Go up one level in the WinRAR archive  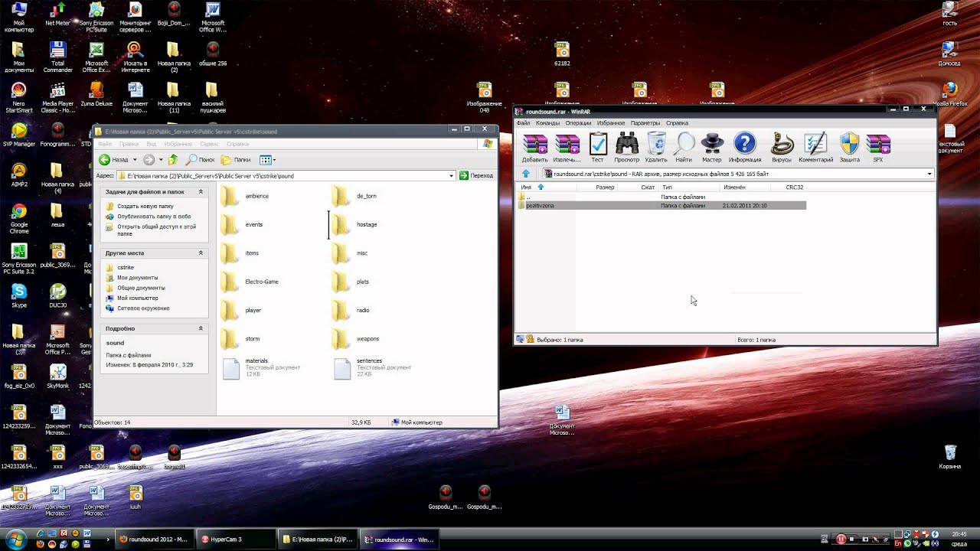(526, 174)
